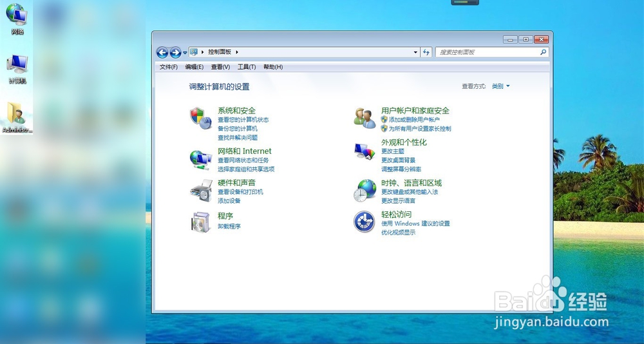Click 更改桌面背景 link

pos(399,160)
